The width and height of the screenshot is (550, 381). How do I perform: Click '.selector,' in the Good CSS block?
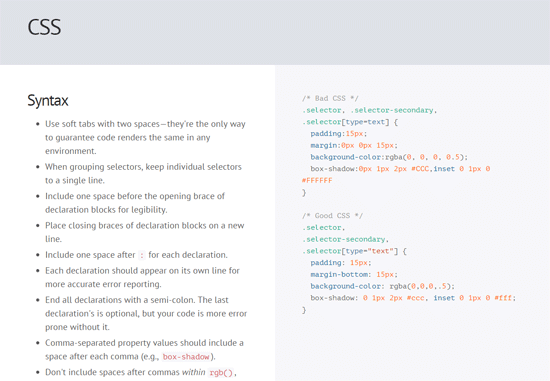(x=323, y=227)
